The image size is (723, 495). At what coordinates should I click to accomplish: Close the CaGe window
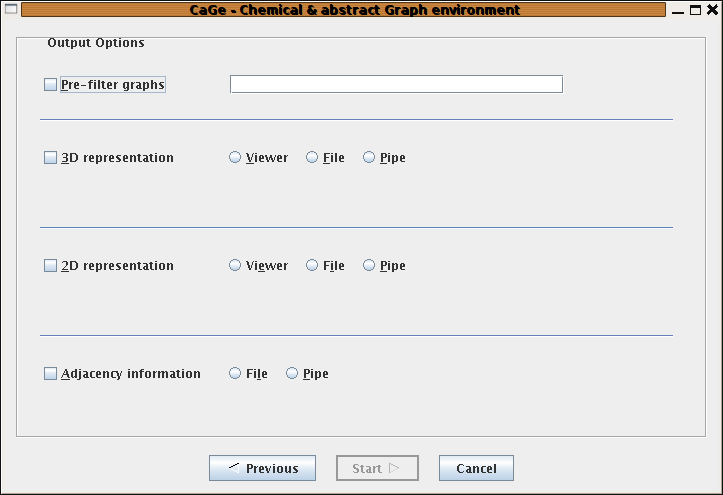click(x=712, y=10)
